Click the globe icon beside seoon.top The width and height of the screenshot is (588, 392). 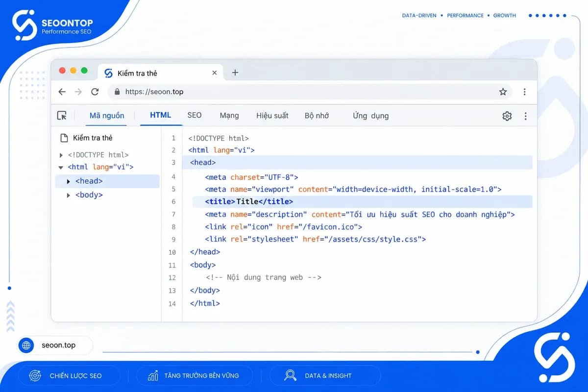coord(26,345)
